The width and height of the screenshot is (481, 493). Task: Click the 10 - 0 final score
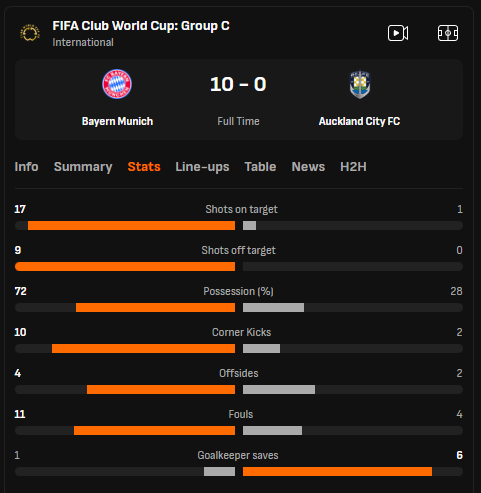point(238,84)
